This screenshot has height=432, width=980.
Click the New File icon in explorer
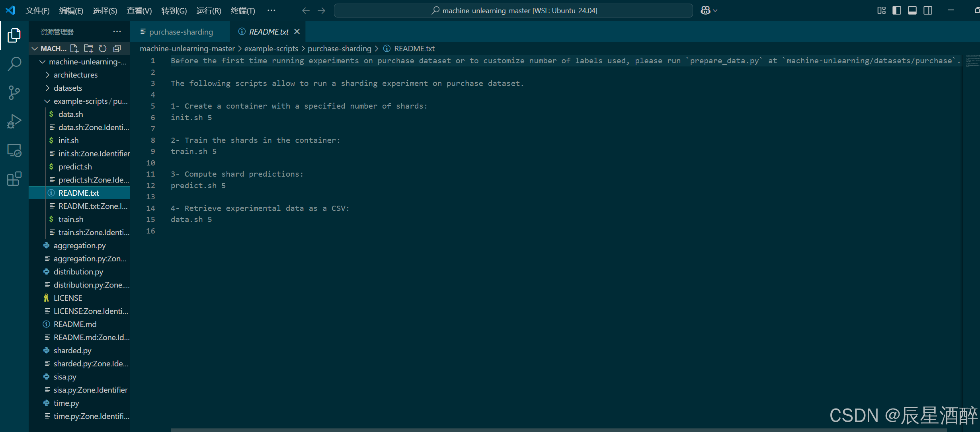[74, 49]
